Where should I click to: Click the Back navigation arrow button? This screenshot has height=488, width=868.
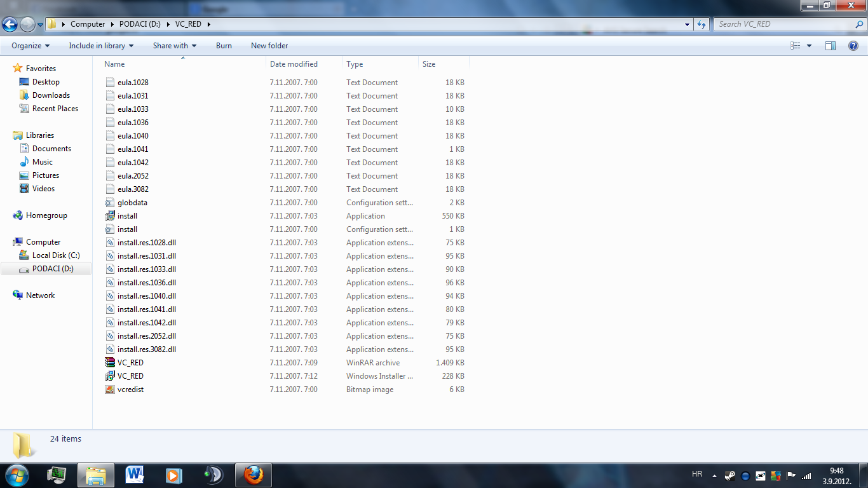pos(10,24)
